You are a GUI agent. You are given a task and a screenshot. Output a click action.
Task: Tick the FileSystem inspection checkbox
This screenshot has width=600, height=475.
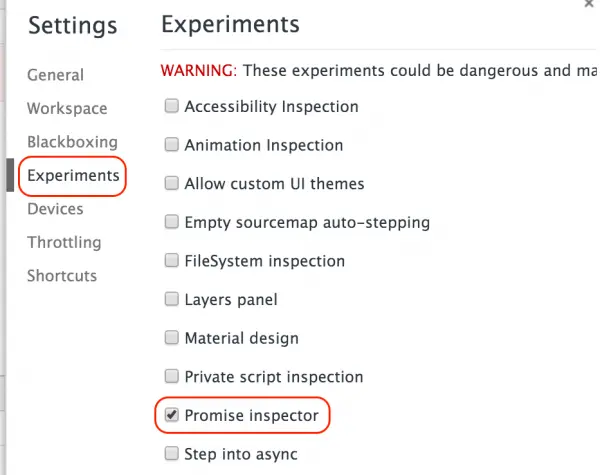[x=172, y=261]
